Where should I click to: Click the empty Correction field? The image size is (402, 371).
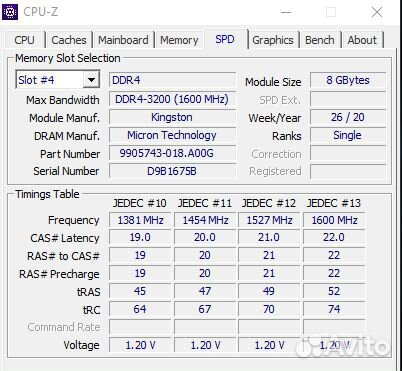pos(348,153)
